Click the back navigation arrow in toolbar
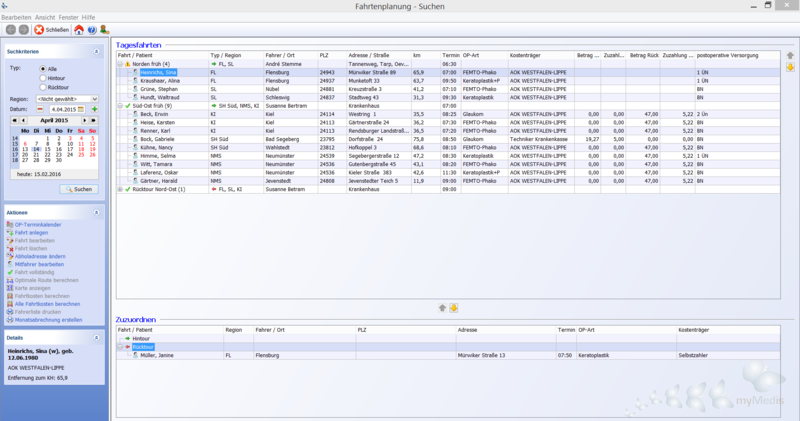The width and height of the screenshot is (800, 421). 10,30
